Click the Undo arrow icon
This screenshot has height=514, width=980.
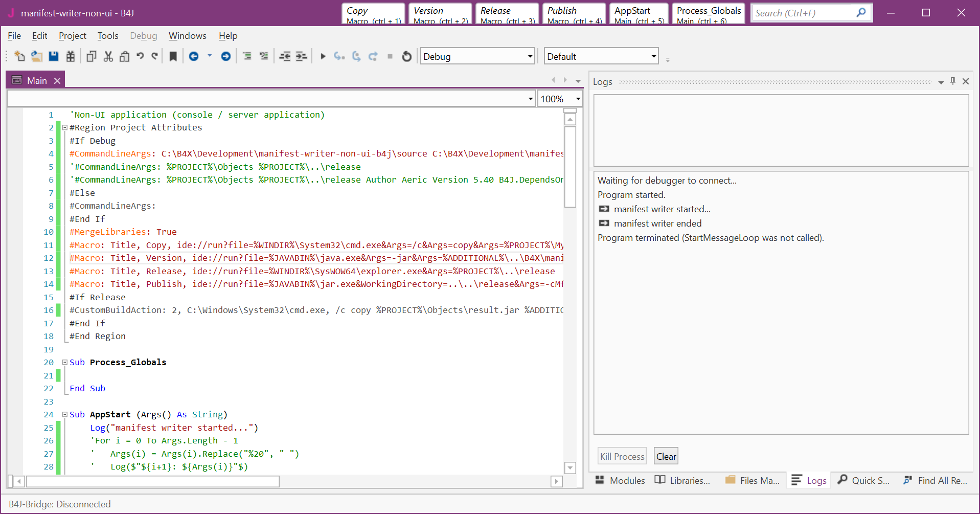(x=140, y=56)
